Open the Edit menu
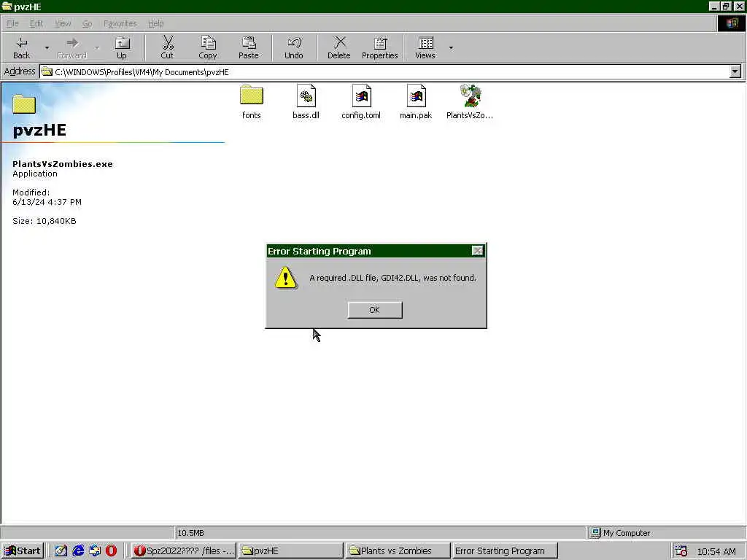This screenshot has height=560, width=747. (x=36, y=23)
